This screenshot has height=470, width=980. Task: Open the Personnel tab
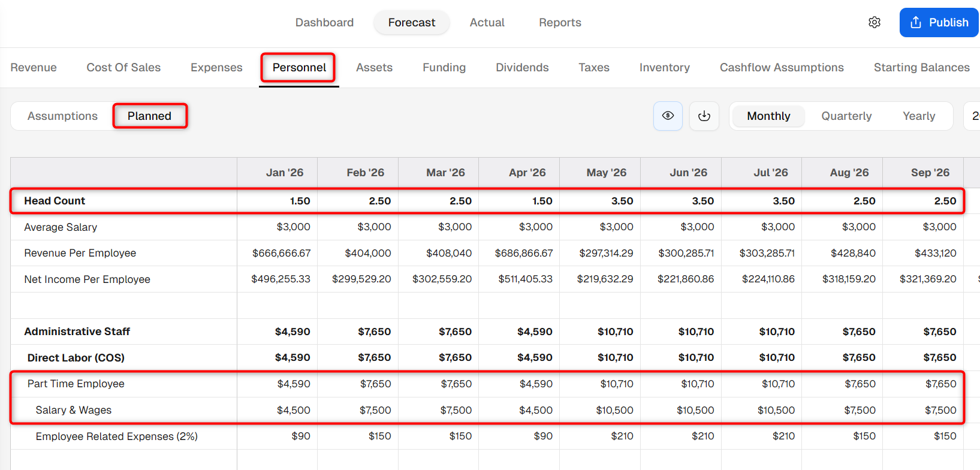[x=299, y=68]
